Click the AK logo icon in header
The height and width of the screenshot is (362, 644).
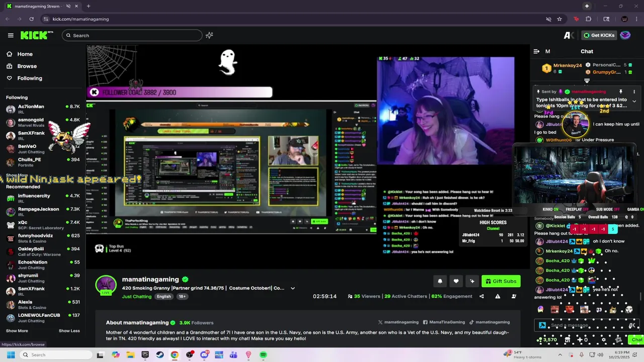tap(569, 35)
